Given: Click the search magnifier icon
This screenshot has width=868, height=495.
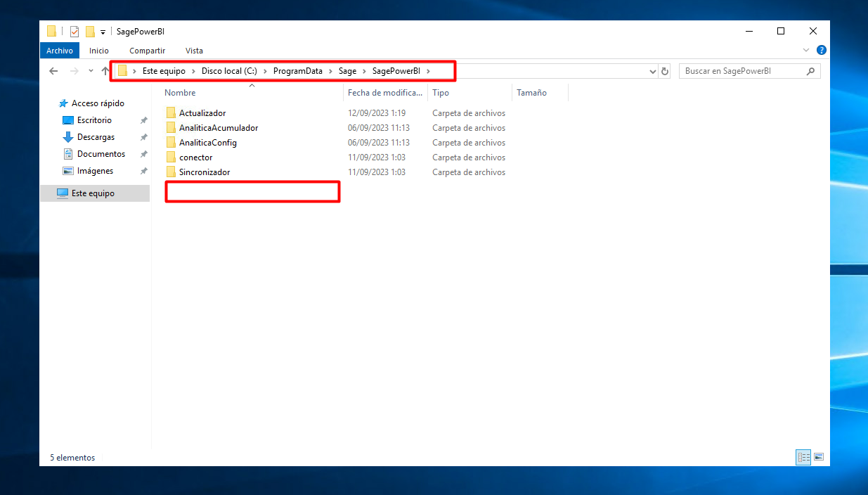Looking at the screenshot, I should click(810, 71).
